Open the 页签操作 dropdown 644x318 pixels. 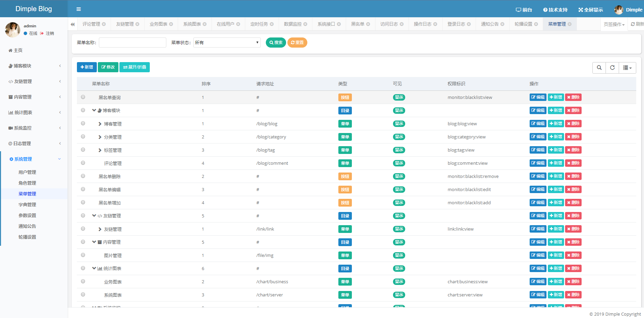tap(614, 24)
